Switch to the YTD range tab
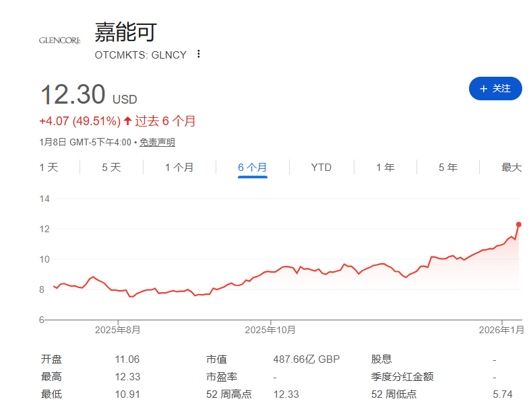Screen dimensions: 531x420 coord(321,168)
